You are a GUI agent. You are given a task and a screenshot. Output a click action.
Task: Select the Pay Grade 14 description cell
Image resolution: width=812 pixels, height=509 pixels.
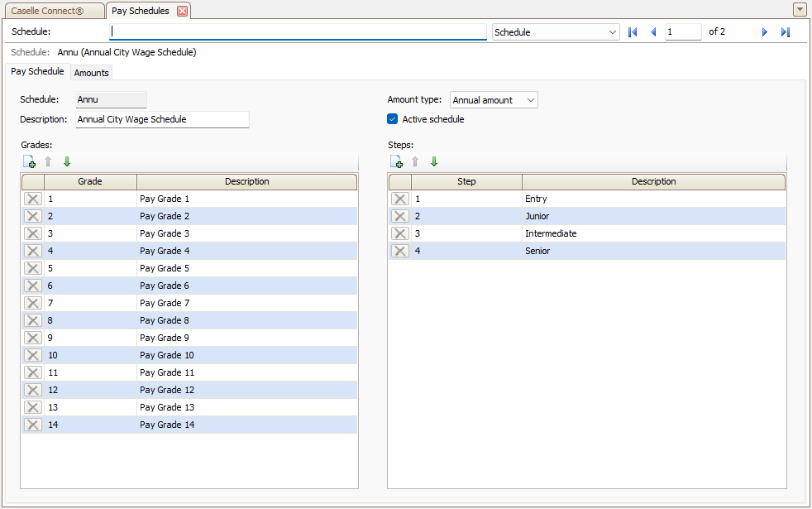(x=247, y=425)
